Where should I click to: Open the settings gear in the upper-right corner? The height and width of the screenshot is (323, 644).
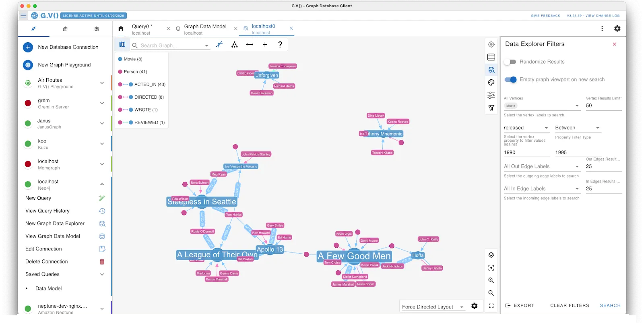pos(617,29)
